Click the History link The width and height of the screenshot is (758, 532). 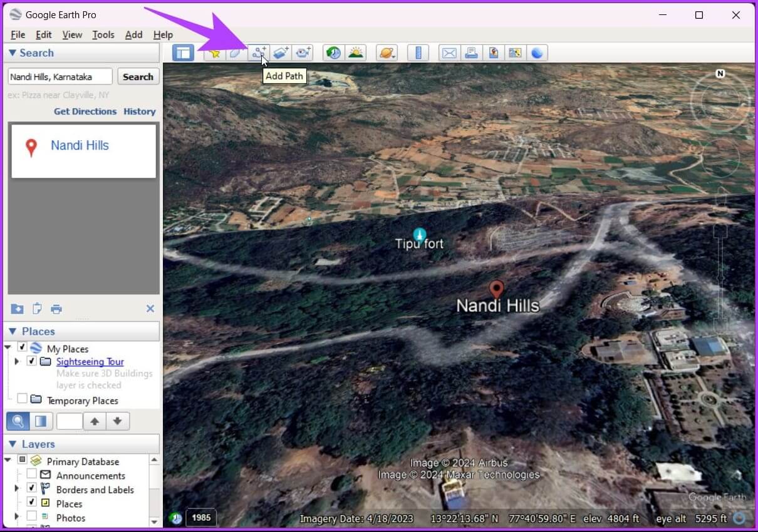(x=139, y=111)
